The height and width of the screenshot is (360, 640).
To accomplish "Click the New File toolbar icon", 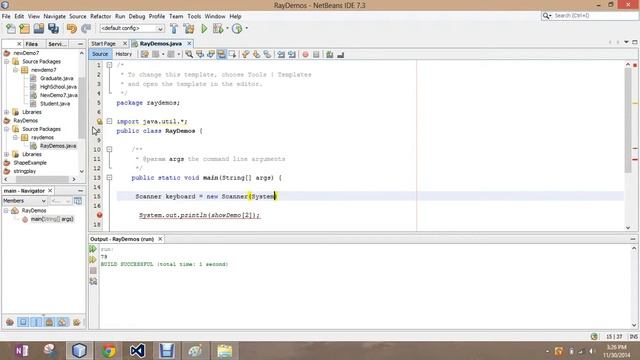I will [x=11, y=29].
